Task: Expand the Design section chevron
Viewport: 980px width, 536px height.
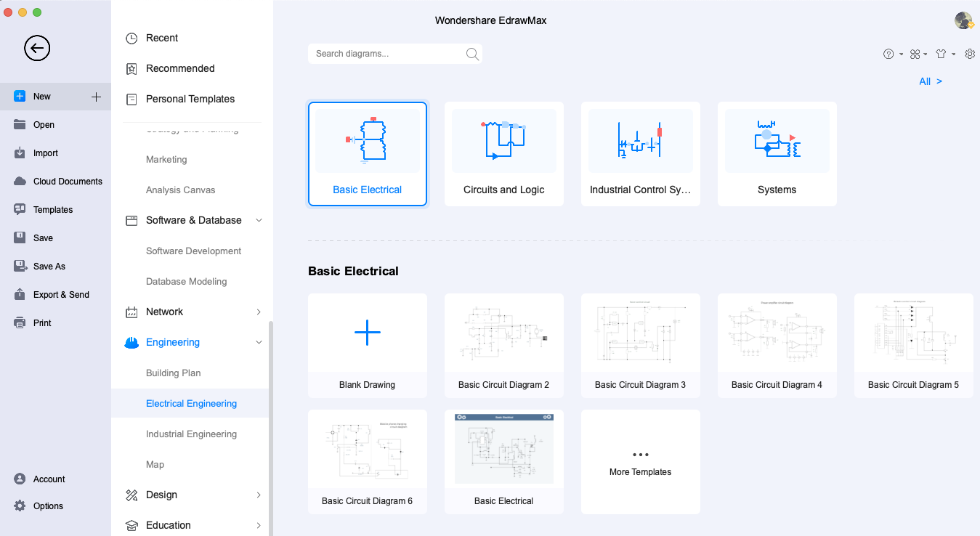Action: 259,495
